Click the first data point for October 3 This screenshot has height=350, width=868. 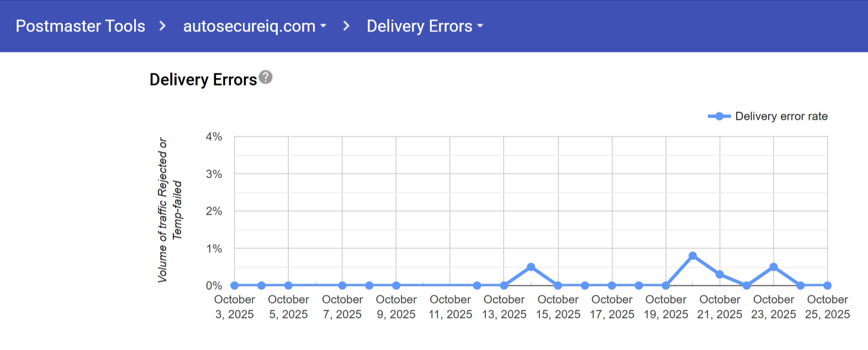235,285
